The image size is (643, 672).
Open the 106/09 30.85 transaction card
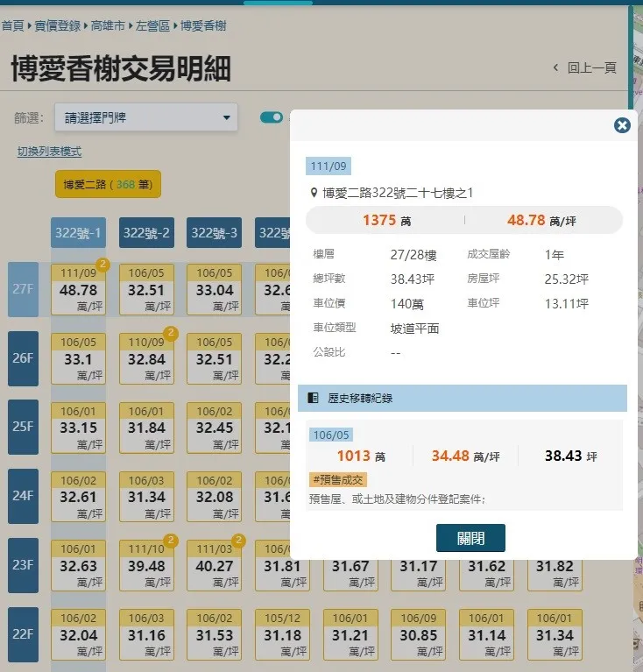(x=418, y=634)
